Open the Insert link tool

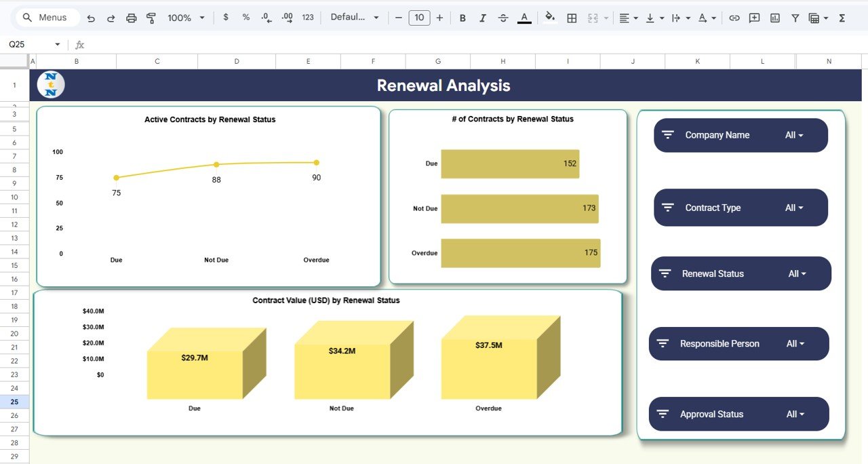pyautogui.click(x=734, y=18)
